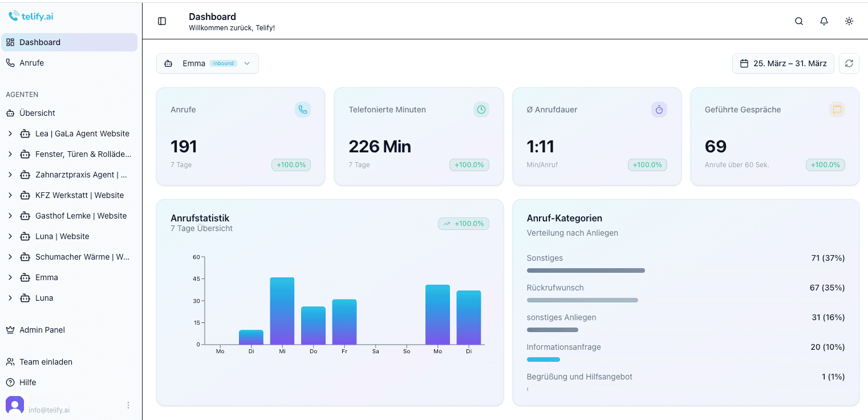The width and height of the screenshot is (868, 420).
Task: Click the Rückrufwunsch progress bar
Action: 582,300
